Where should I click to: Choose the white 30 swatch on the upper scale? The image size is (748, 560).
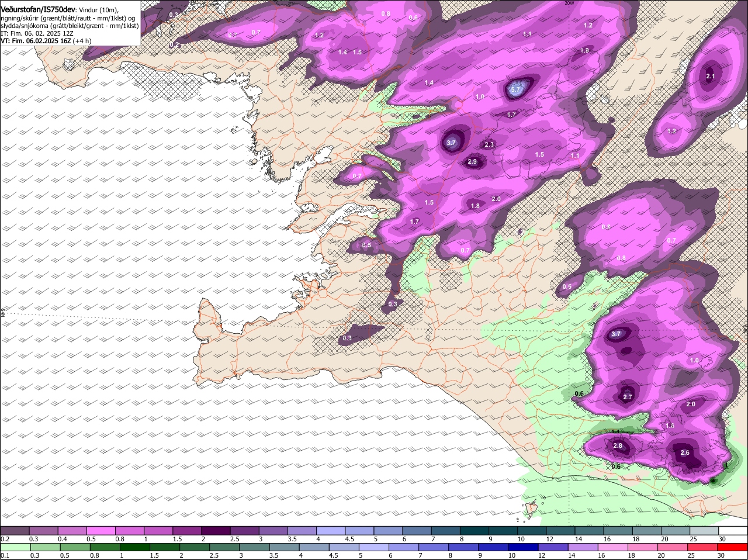click(x=733, y=530)
